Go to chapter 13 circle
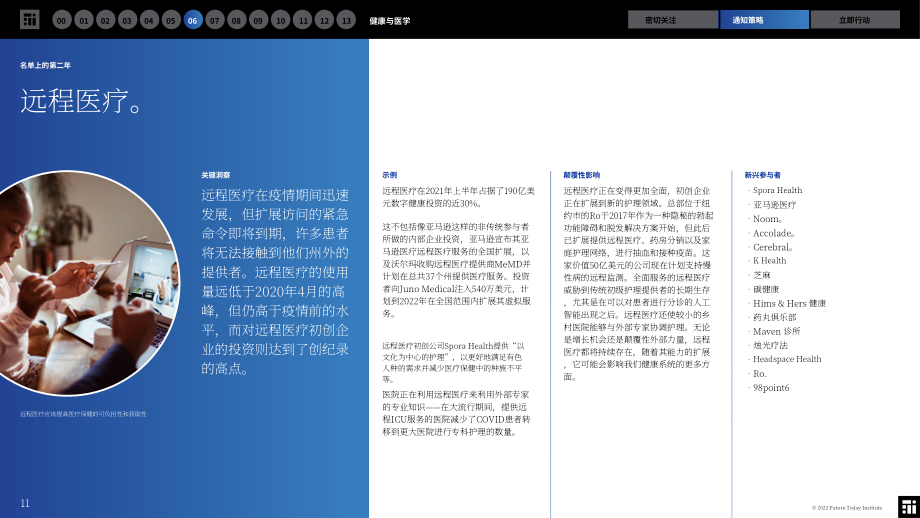 [x=346, y=20]
